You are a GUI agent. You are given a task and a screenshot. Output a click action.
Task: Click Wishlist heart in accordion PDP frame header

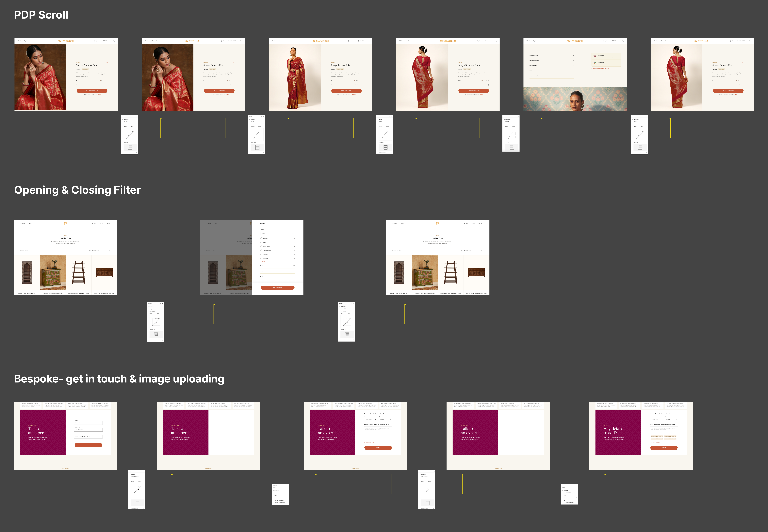pos(613,41)
